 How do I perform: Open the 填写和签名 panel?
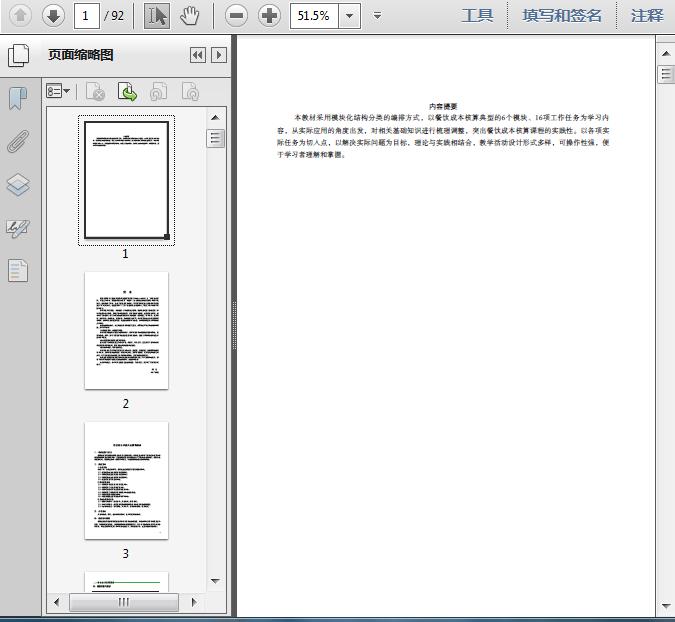point(562,16)
